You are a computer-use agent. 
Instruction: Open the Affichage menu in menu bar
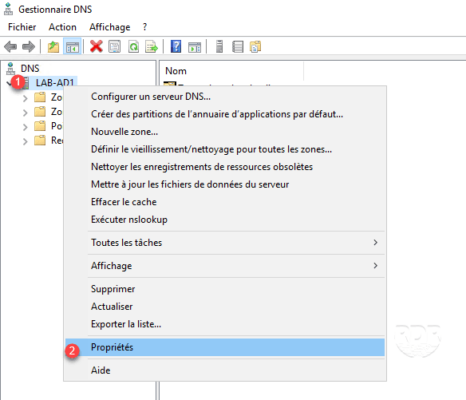[x=110, y=27]
